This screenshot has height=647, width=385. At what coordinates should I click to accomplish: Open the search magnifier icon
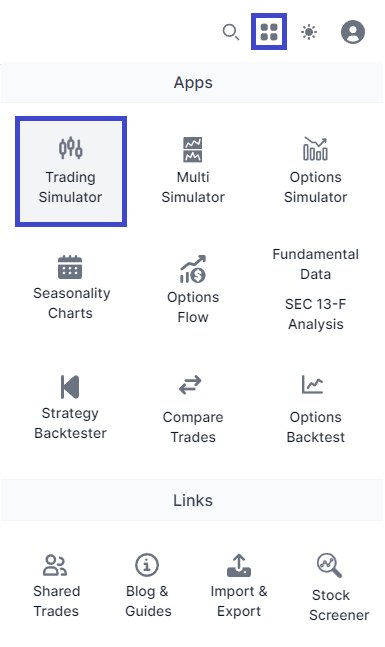tap(231, 32)
